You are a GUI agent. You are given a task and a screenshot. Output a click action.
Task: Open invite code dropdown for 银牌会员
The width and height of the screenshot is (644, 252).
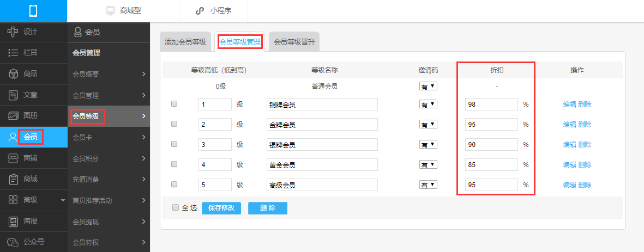428,144
